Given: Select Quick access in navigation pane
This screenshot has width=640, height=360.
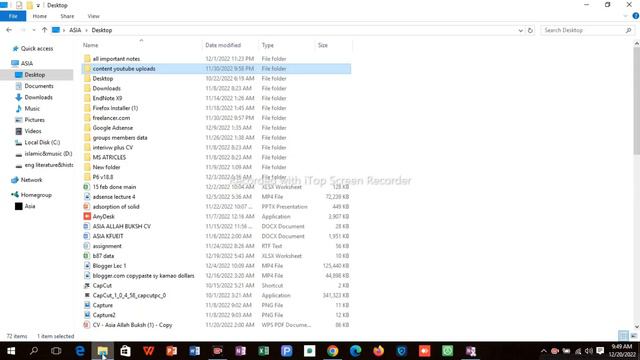Looking at the screenshot, I should click(x=37, y=49).
